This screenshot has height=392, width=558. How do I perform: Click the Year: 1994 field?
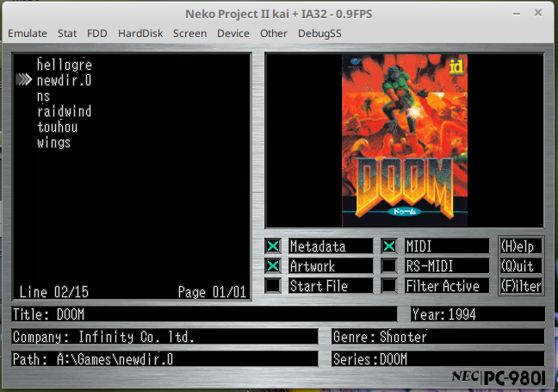[478, 314]
